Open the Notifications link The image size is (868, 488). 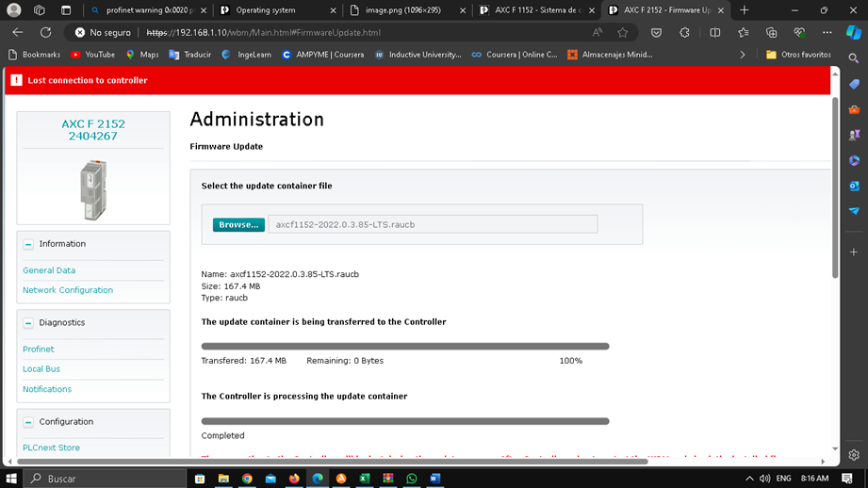pyautogui.click(x=47, y=389)
